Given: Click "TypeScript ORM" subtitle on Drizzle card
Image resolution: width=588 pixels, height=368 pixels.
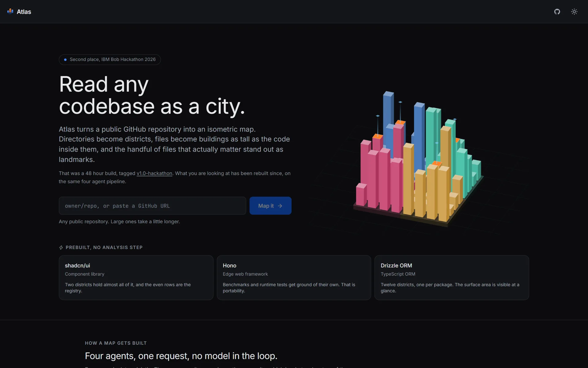Looking at the screenshot, I should (398, 274).
